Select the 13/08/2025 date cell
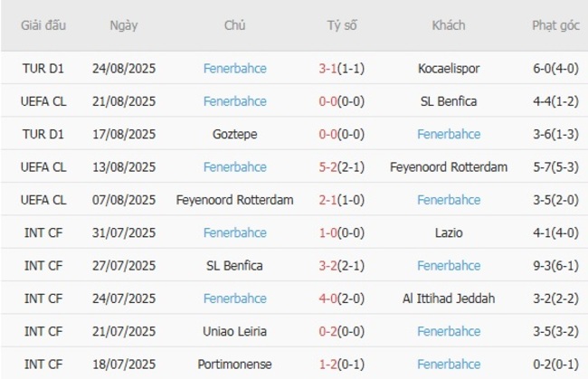 pyautogui.click(x=124, y=166)
